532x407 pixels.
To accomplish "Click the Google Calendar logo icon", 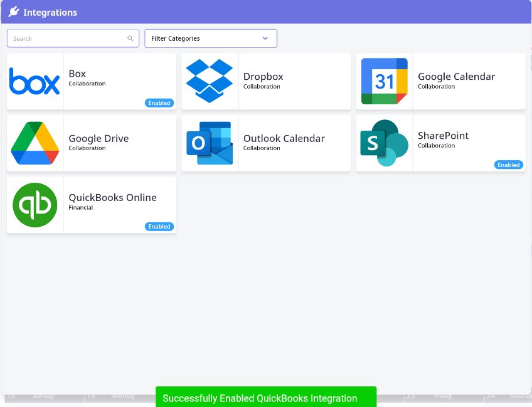I will pyautogui.click(x=384, y=81).
